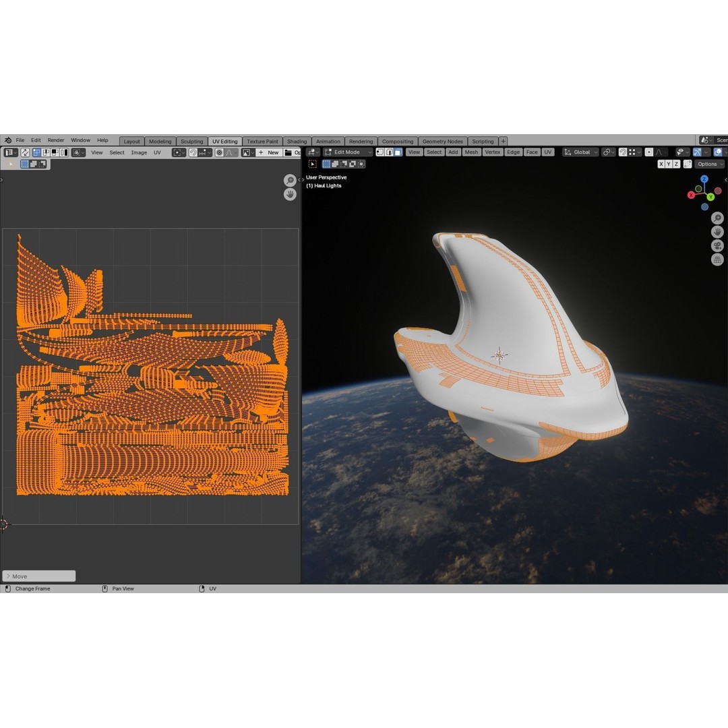Image resolution: width=728 pixels, height=728 pixels.
Task: Click zoom magnifier in UV editor
Action: (x=290, y=180)
